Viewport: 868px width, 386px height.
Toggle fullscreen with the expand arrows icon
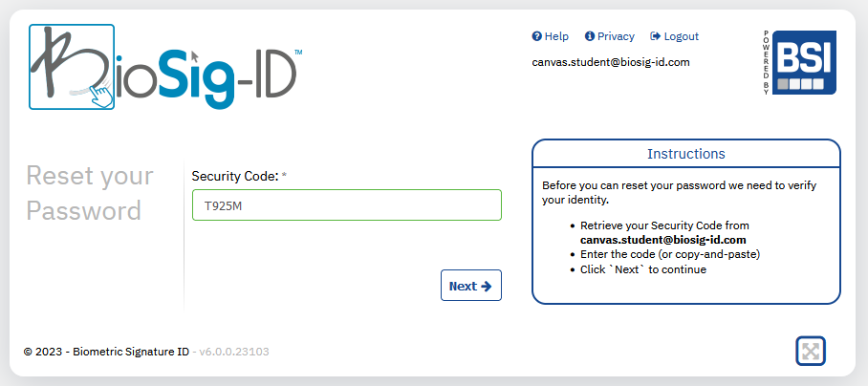pyautogui.click(x=811, y=352)
